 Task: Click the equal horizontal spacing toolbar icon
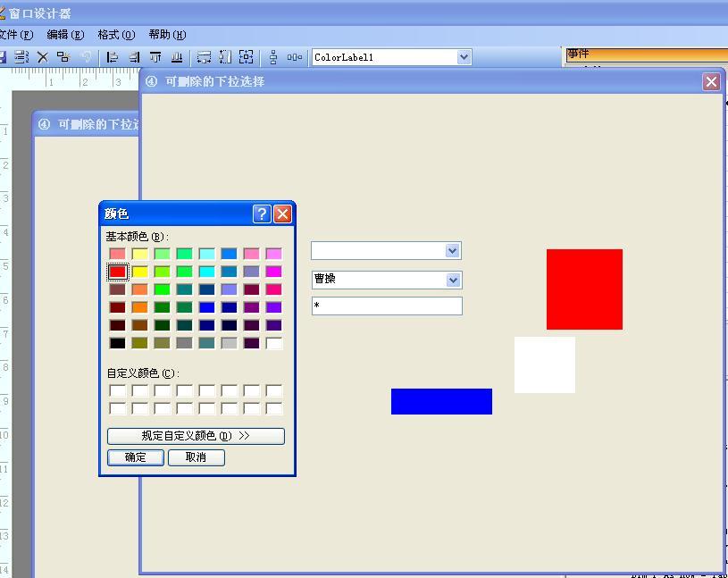point(295,57)
